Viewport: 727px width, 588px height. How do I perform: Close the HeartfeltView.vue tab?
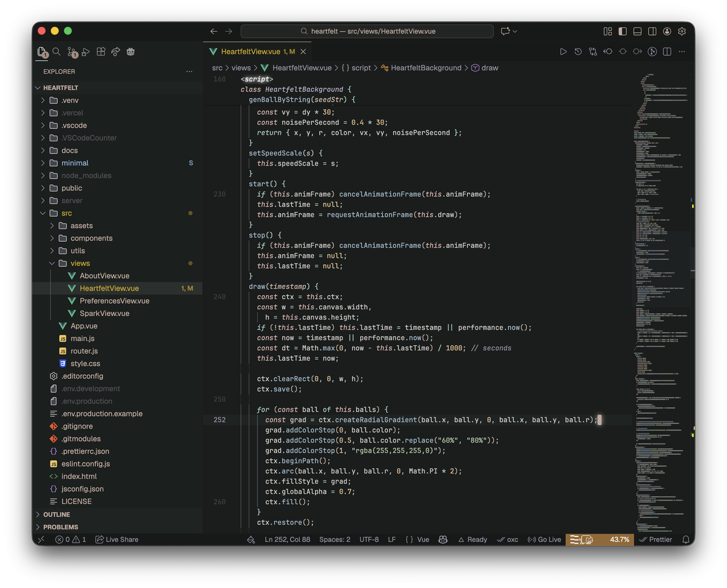(303, 52)
